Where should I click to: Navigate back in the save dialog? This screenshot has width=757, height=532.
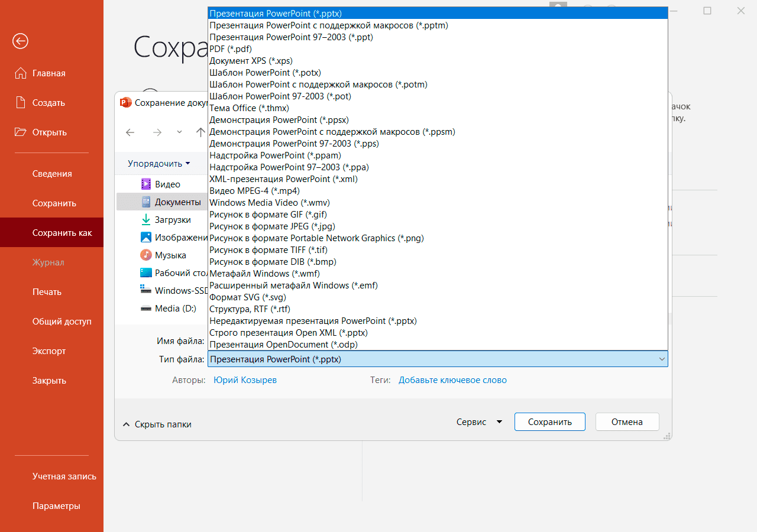pos(130,132)
